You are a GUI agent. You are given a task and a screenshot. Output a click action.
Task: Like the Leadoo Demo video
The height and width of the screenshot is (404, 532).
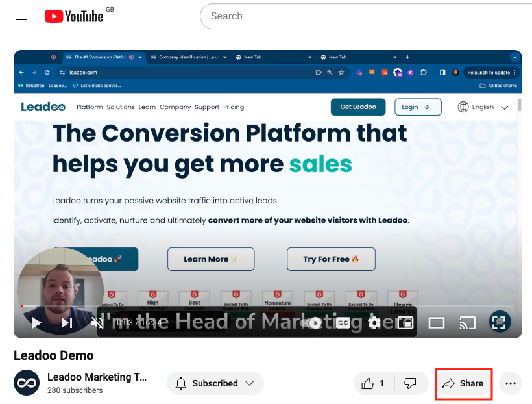(x=370, y=383)
